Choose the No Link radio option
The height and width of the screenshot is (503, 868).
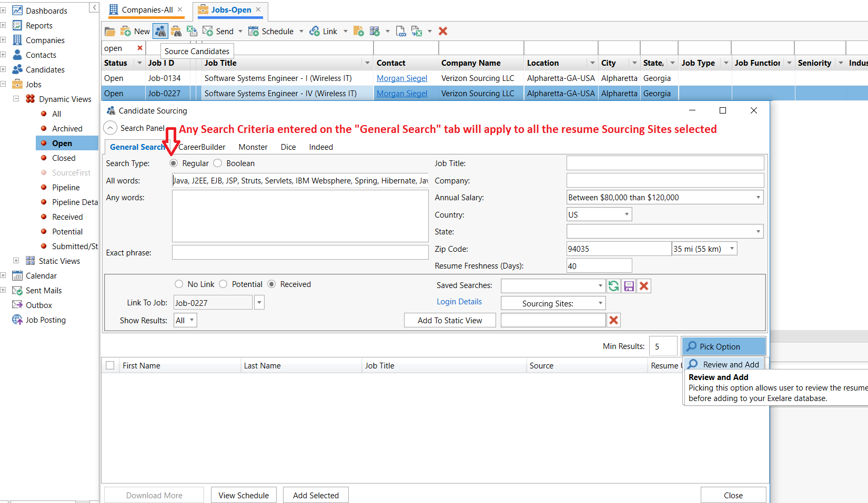(x=179, y=284)
